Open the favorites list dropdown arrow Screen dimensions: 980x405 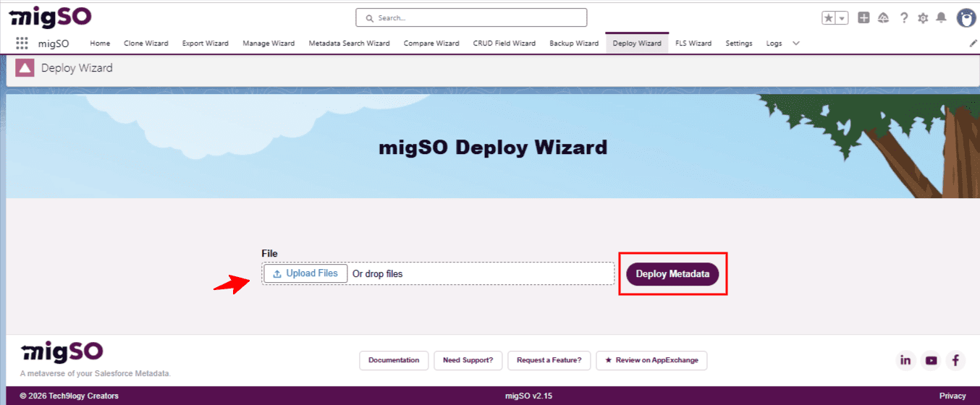842,18
